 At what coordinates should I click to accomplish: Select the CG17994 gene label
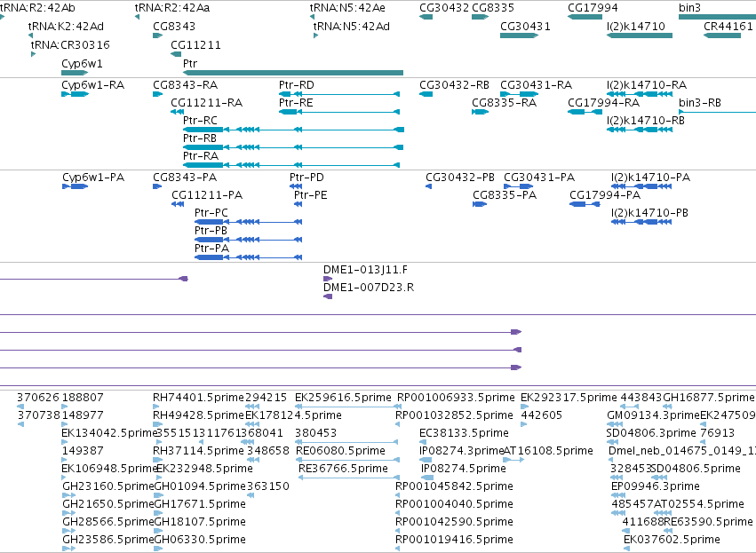[x=593, y=8]
